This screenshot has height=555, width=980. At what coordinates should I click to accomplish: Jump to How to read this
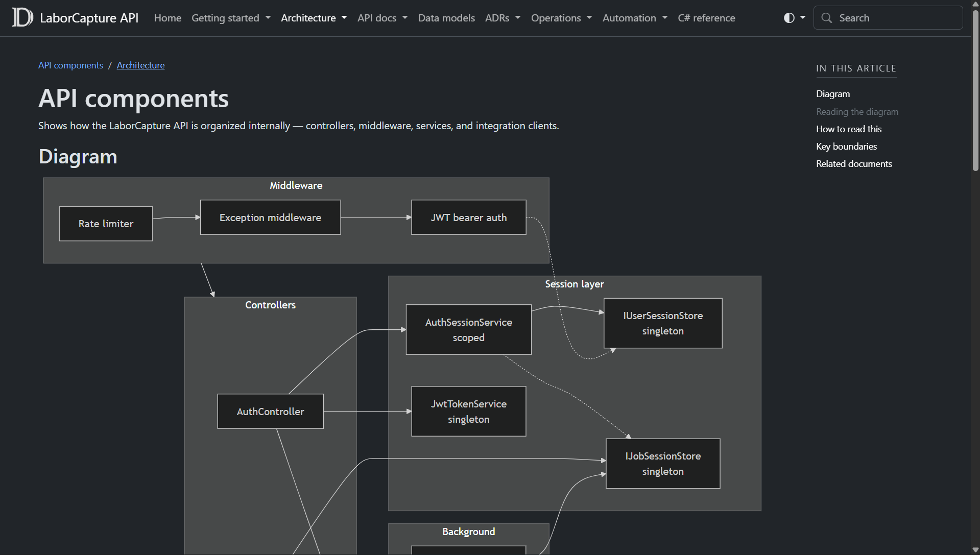[x=849, y=129]
